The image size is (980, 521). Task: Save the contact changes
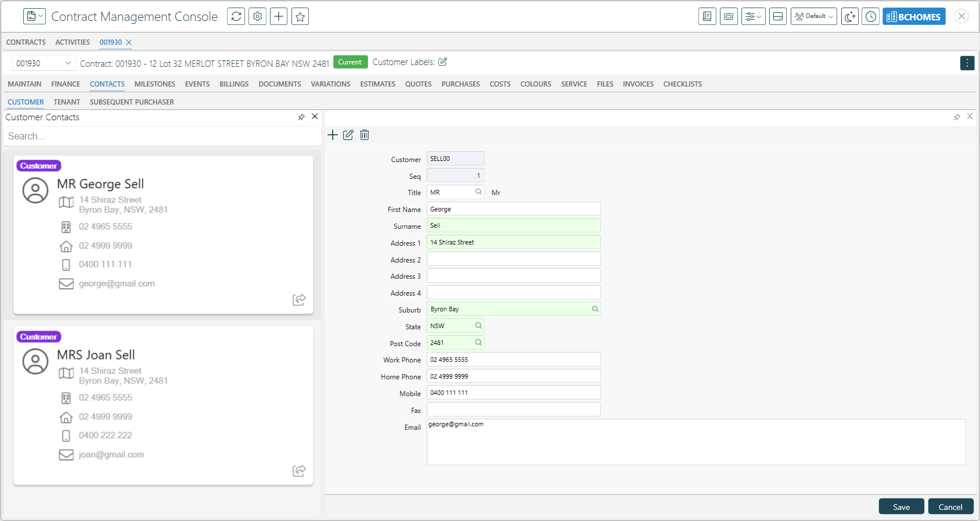coord(902,506)
